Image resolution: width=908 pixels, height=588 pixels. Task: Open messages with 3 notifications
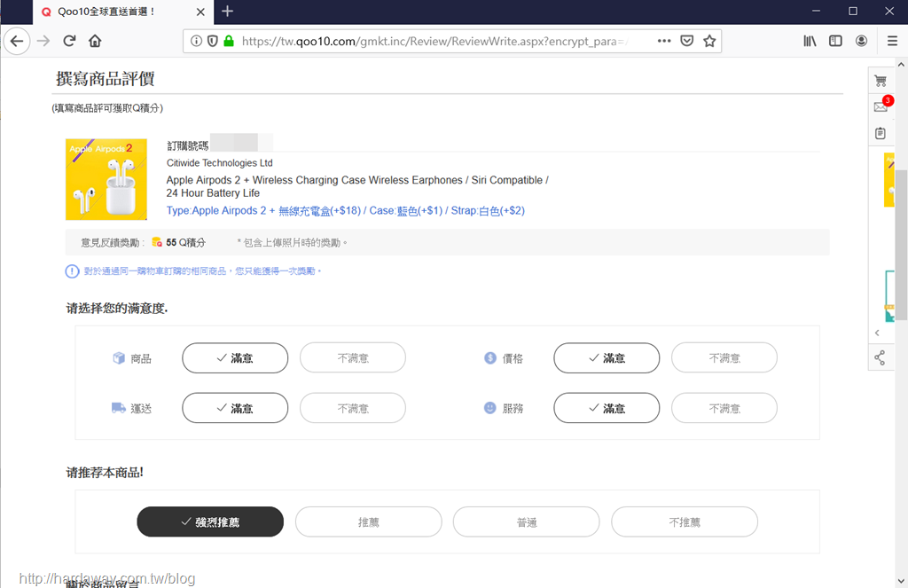[881, 106]
